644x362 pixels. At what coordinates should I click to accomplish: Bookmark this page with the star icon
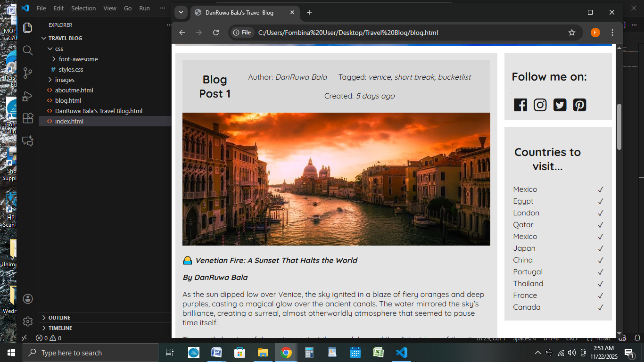click(x=572, y=33)
